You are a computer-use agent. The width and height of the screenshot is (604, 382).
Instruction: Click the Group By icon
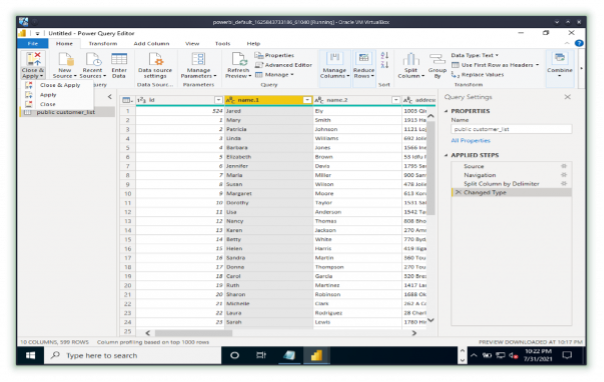click(437, 60)
